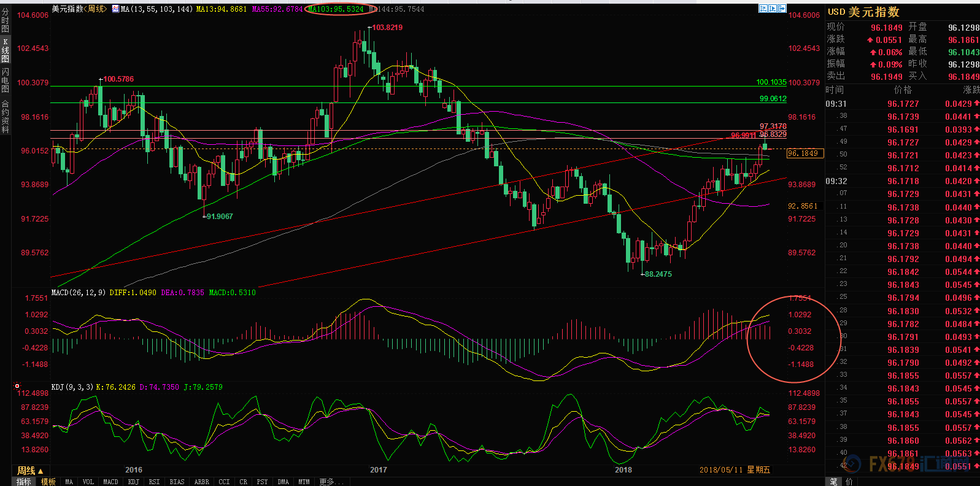This screenshot has width=980, height=486.
Task: Click the 时间 column header in tick list
Action: tap(835, 90)
